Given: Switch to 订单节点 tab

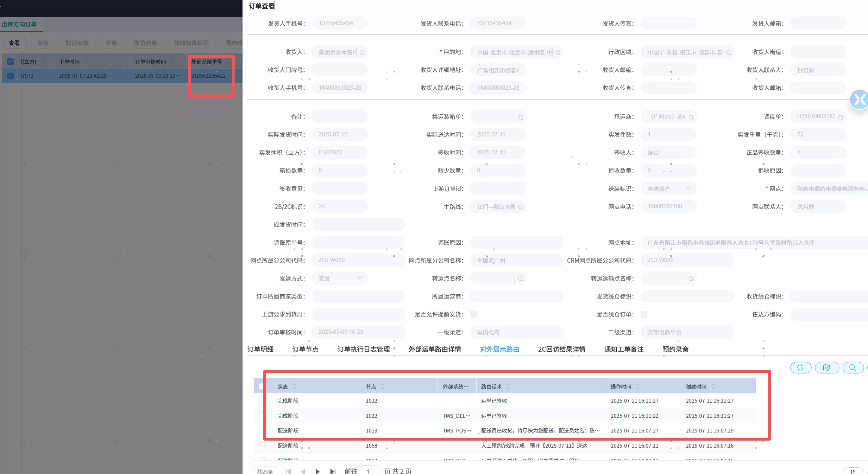Looking at the screenshot, I should click(305, 349).
